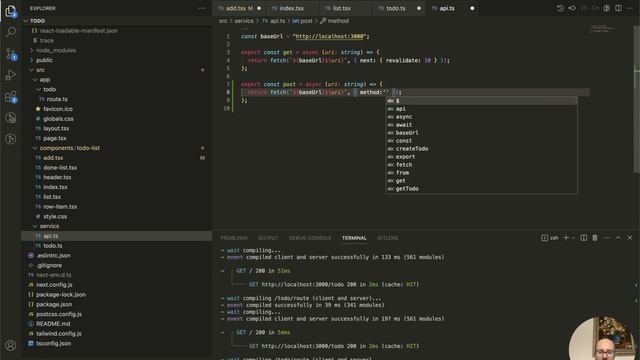Kill terminal with trash icon

tap(595, 238)
